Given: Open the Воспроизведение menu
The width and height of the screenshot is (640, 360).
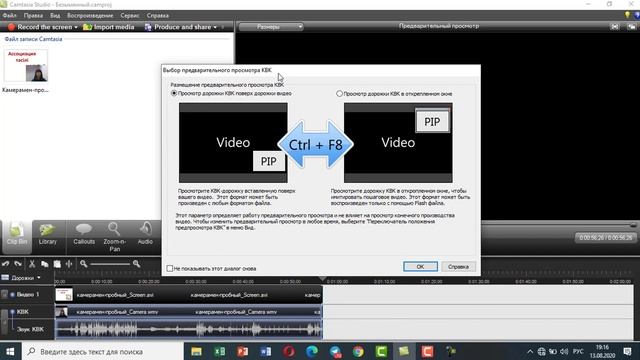Looking at the screenshot, I should pos(90,16).
